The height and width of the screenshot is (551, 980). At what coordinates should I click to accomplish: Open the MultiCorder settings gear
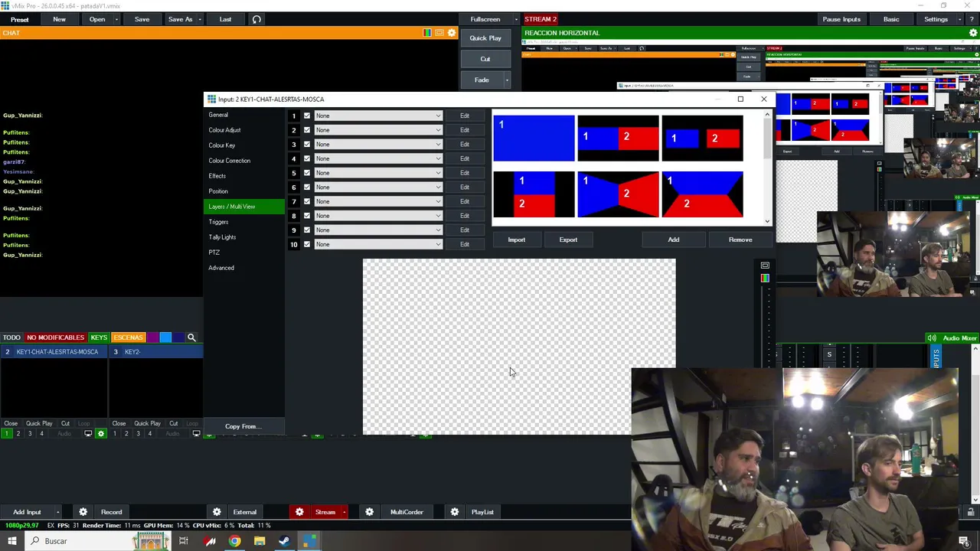(369, 512)
